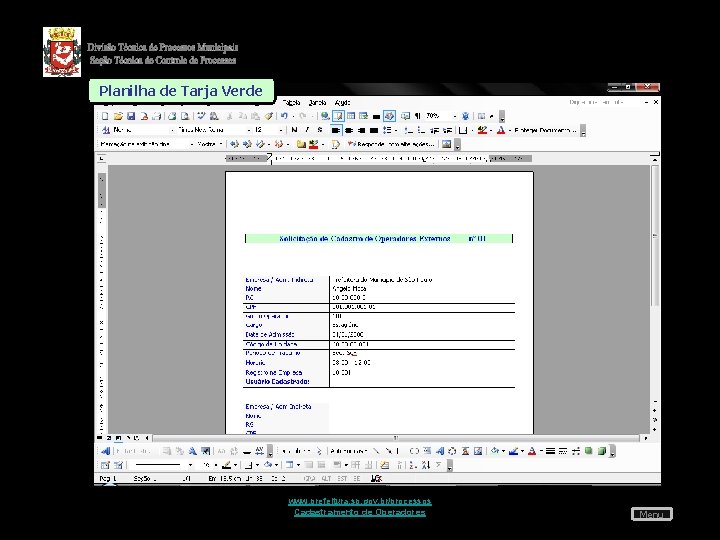Click the line spacing icon

[x=387, y=130]
